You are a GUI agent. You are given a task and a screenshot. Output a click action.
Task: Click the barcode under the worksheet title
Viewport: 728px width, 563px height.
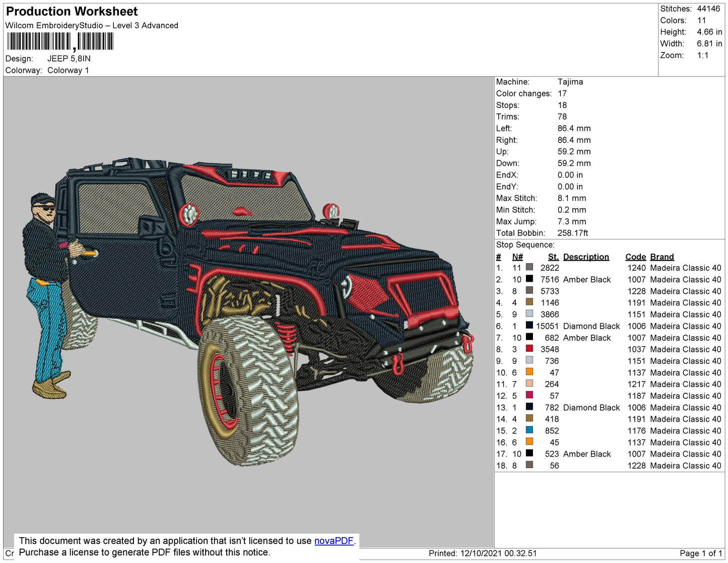pos(60,42)
